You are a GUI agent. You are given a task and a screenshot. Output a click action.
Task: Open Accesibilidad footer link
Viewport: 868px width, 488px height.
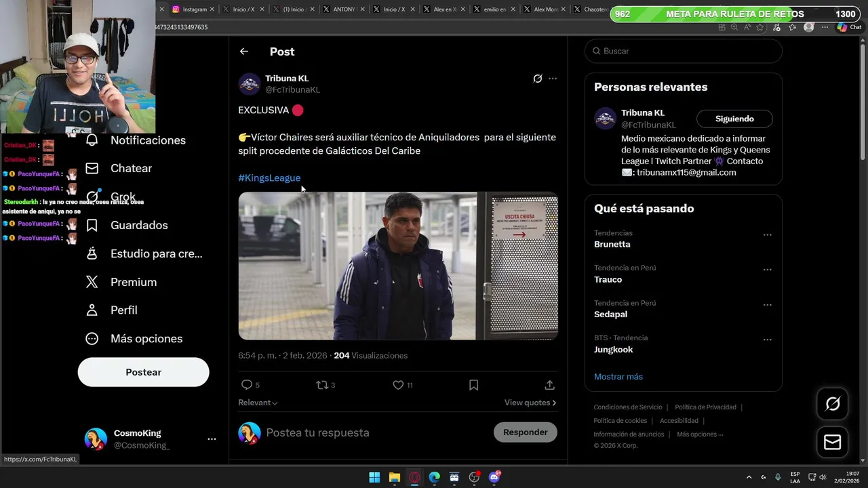679,421
